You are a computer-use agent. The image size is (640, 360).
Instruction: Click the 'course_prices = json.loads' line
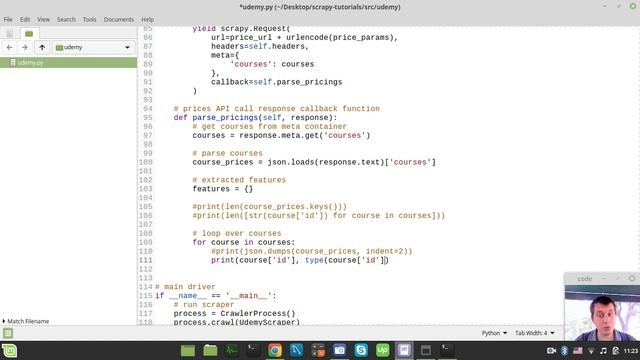point(314,162)
